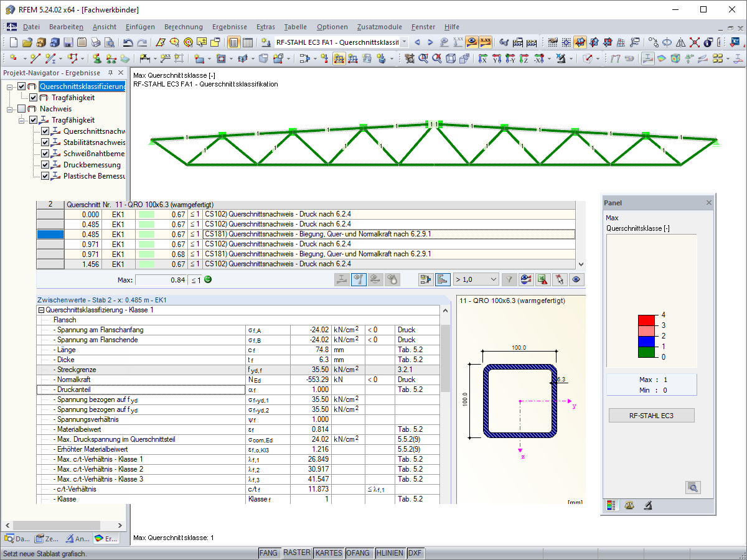Click the view in Z direction icon

[x=525, y=58]
